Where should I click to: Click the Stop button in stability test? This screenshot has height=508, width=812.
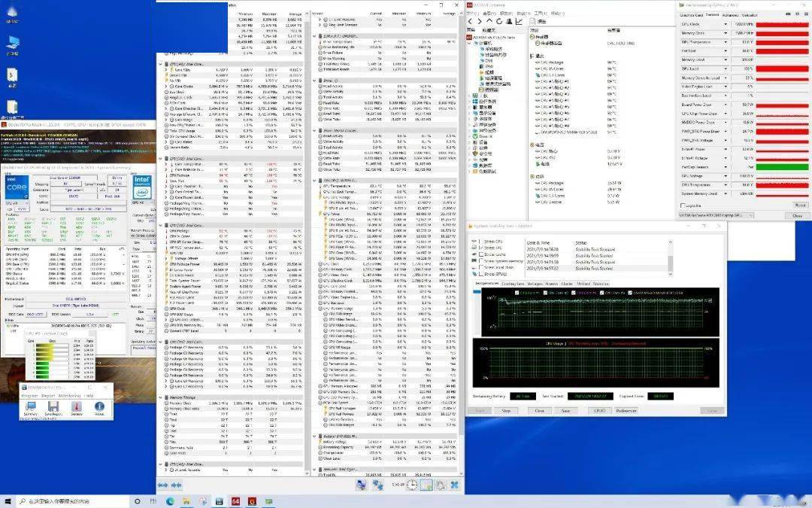(x=507, y=411)
